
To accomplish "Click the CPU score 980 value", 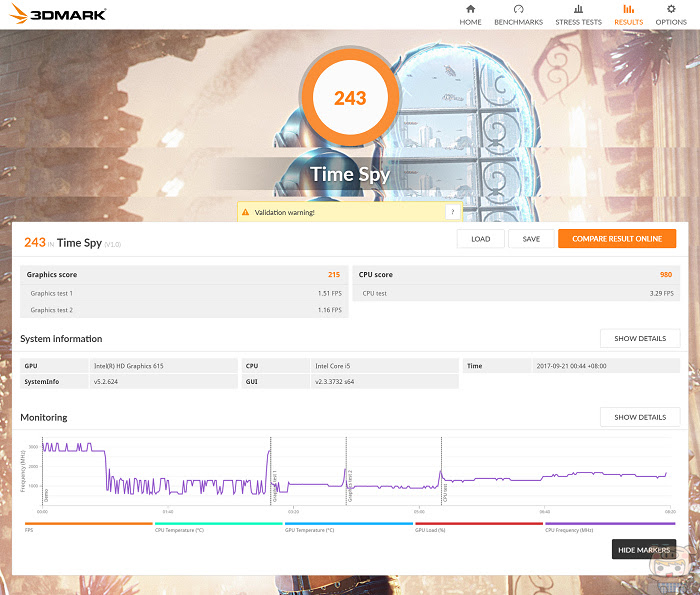I will 666,275.
